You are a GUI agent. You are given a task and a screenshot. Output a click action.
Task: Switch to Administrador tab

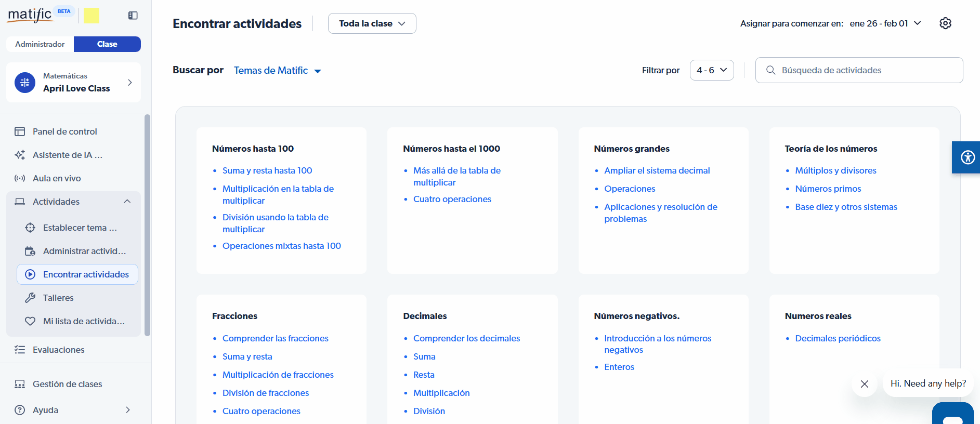(40, 44)
